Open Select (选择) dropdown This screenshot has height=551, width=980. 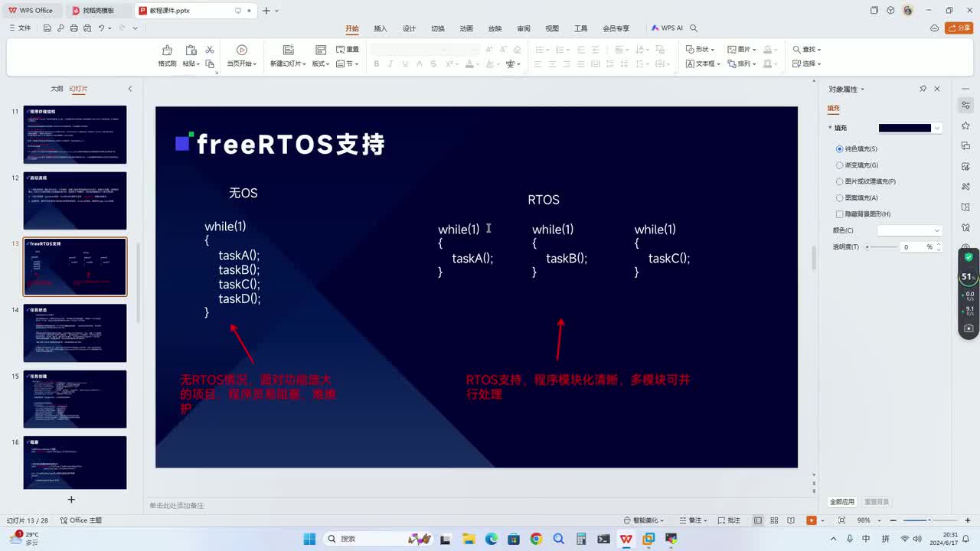807,64
